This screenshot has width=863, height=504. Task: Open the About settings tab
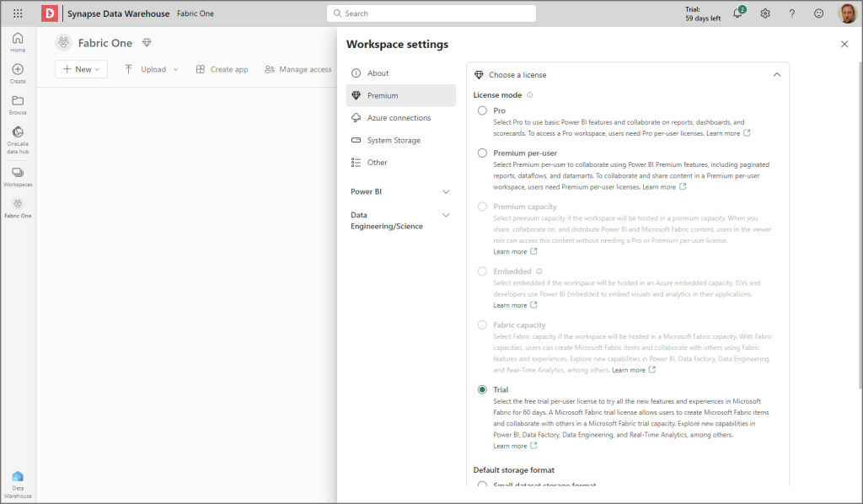click(400, 73)
